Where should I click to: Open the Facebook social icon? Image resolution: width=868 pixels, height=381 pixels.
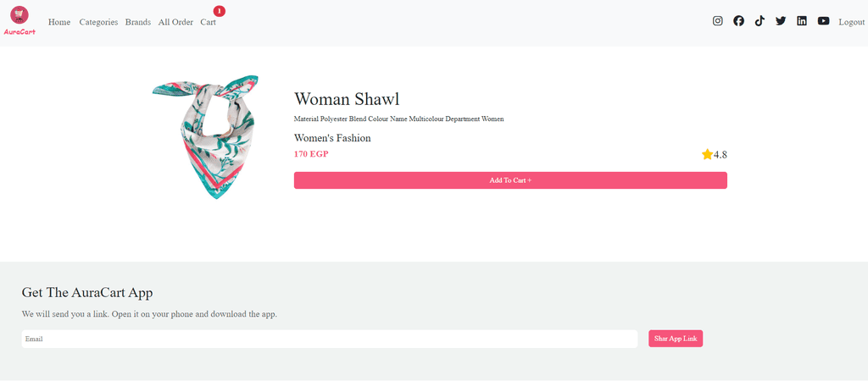(738, 21)
